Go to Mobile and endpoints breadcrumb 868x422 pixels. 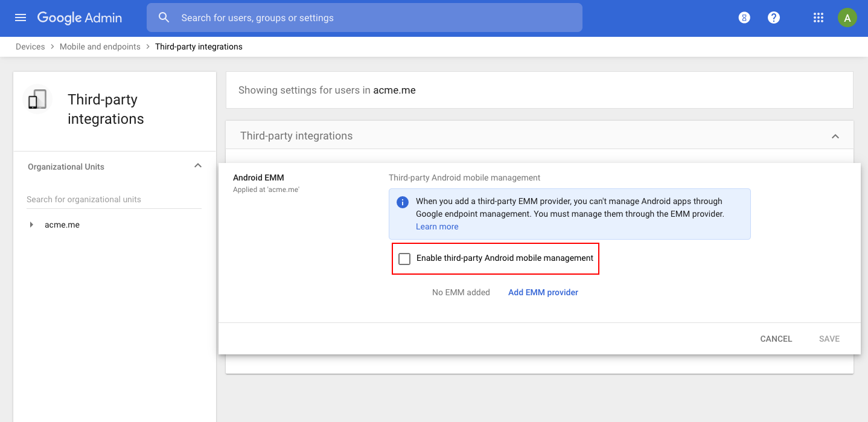100,46
